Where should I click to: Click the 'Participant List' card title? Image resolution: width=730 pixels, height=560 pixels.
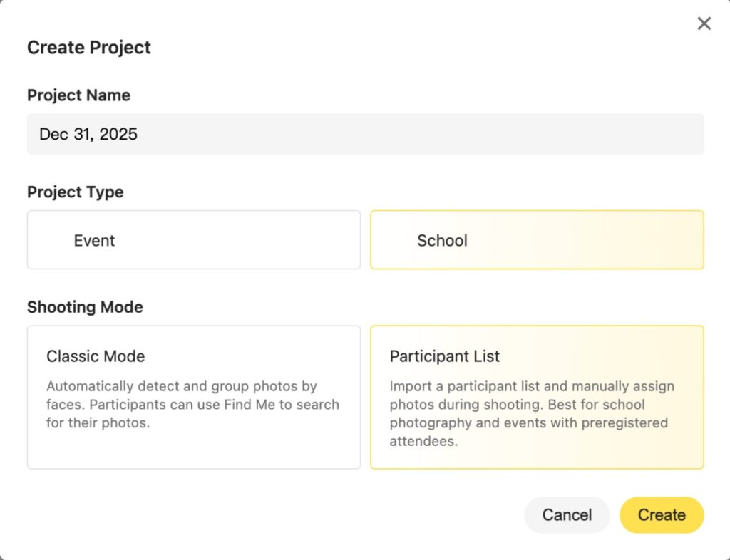[445, 356]
